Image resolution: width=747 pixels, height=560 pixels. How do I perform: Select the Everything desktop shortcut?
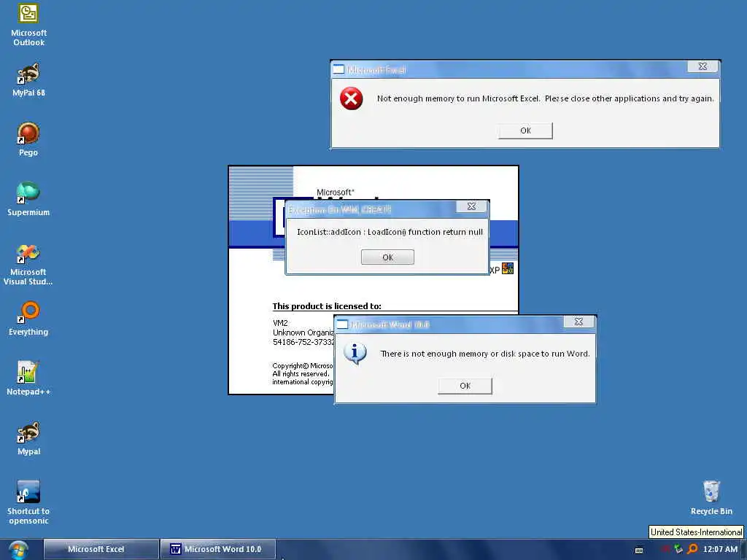point(28,319)
